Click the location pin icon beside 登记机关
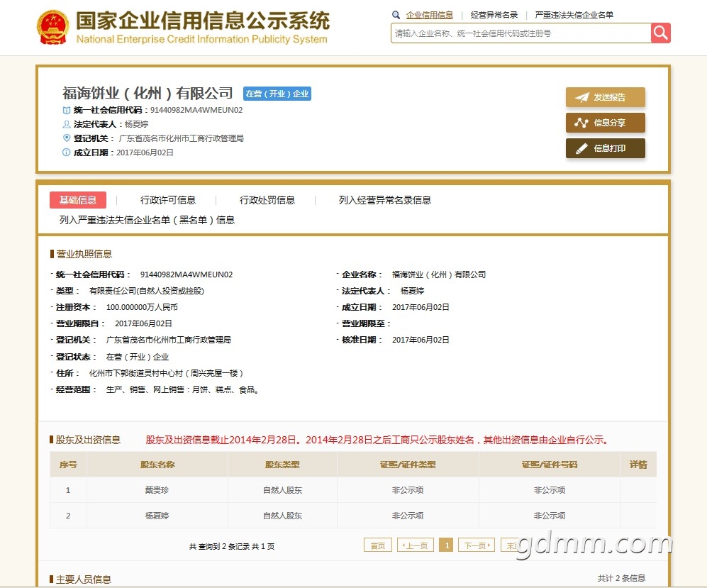The image size is (707, 588). (x=66, y=138)
